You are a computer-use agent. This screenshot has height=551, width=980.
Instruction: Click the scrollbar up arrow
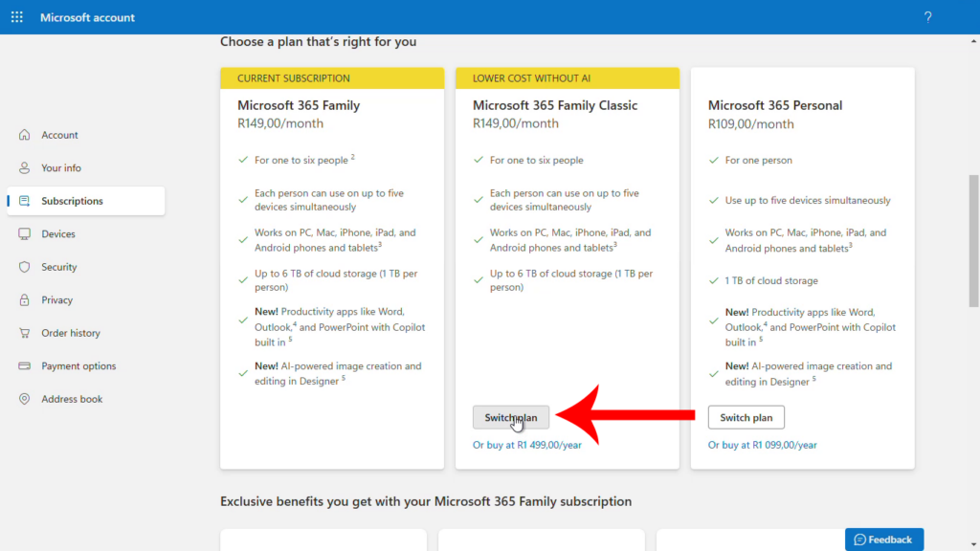click(x=972, y=40)
